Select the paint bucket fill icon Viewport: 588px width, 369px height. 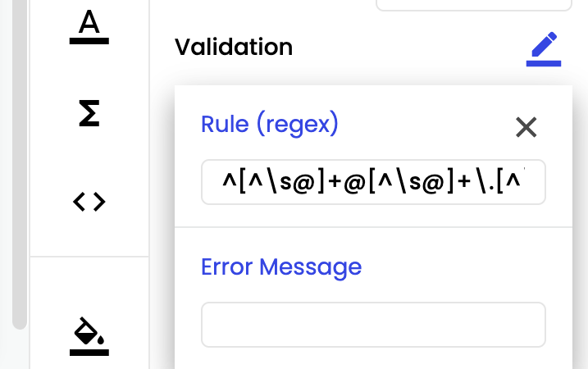[x=89, y=336]
